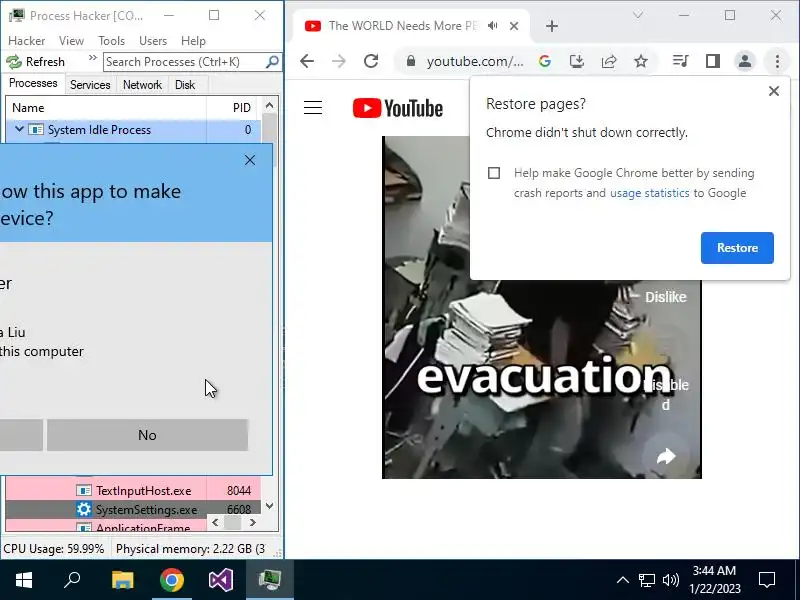Bookmark this tab with the star icon

[641, 61]
